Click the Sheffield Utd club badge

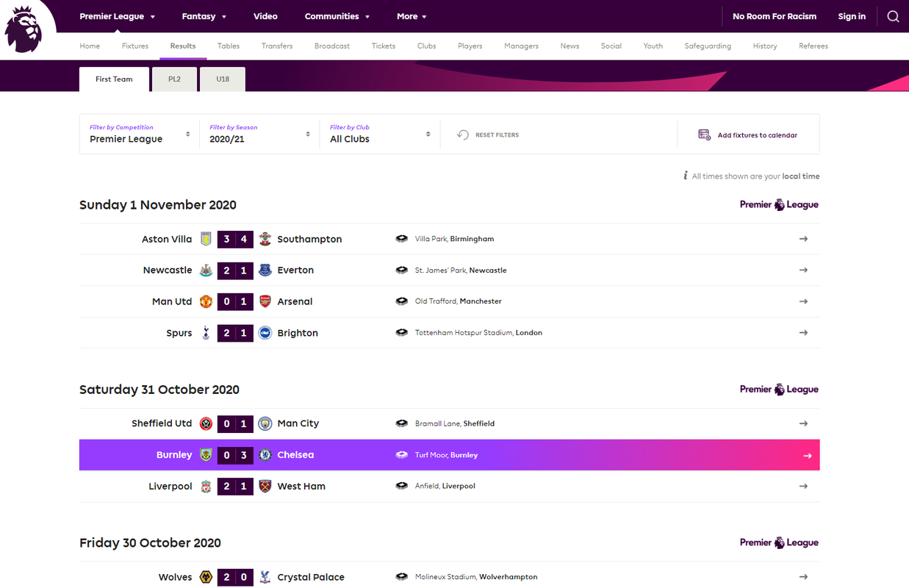point(206,423)
